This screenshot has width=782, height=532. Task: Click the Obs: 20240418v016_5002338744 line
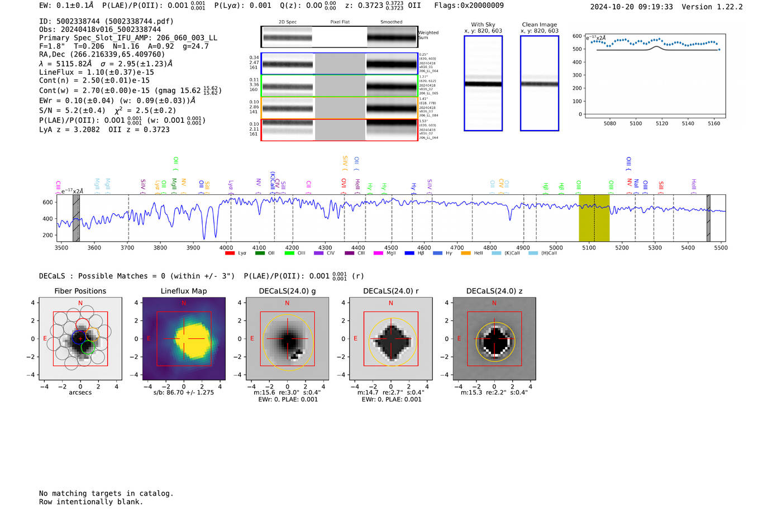pos(100,30)
